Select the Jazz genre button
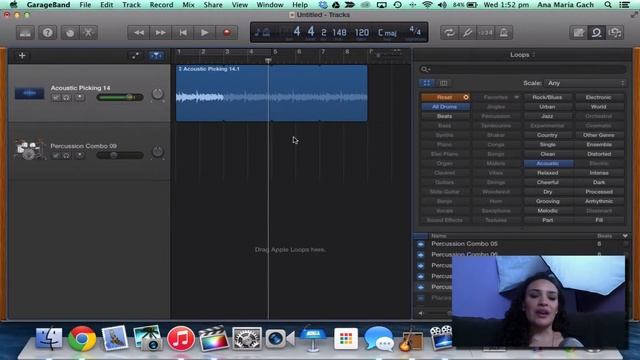This screenshot has height=360, width=640. (547, 116)
